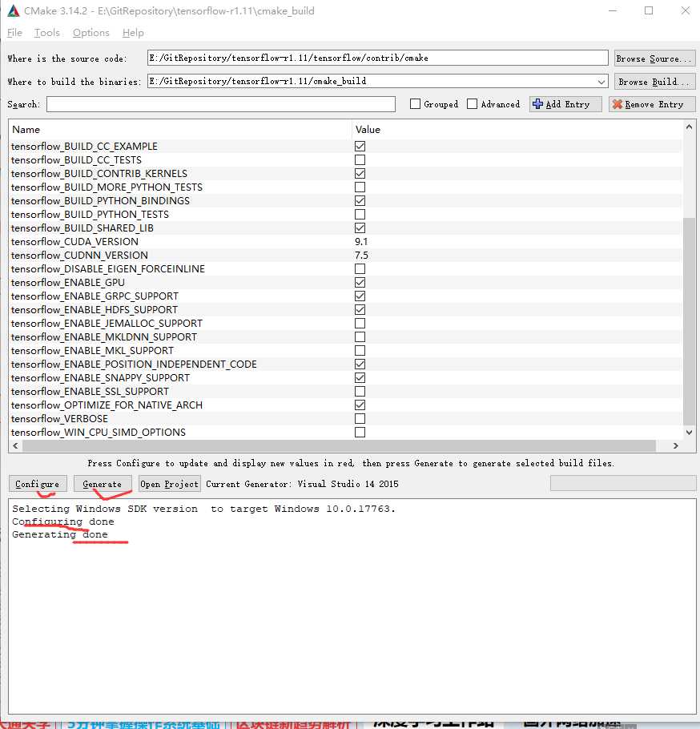
Task: Click the Configure button
Action: pyautogui.click(x=38, y=484)
